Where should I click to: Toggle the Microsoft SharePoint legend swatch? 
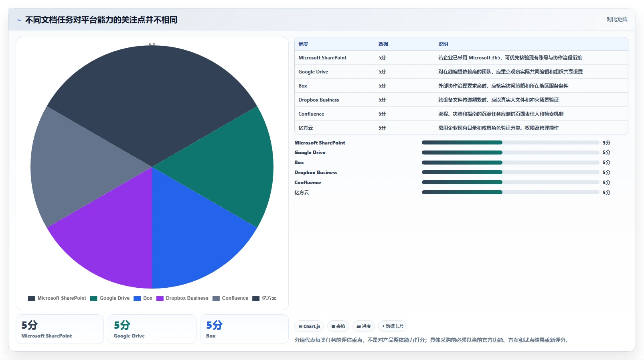click(x=32, y=298)
